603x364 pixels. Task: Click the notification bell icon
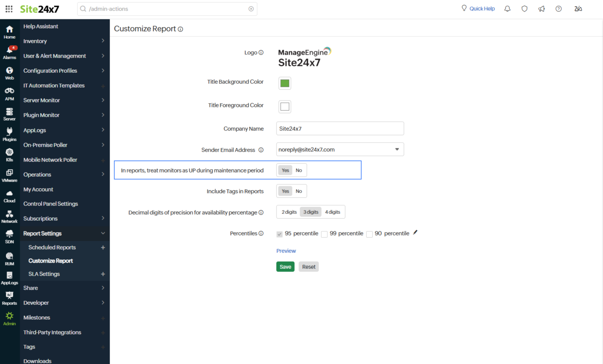pos(507,9)
